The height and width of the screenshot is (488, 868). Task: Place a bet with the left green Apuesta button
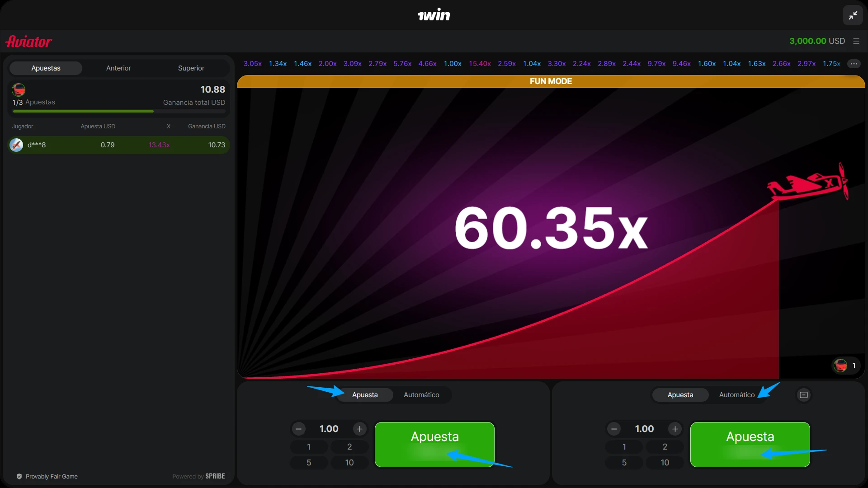(434, 445)
